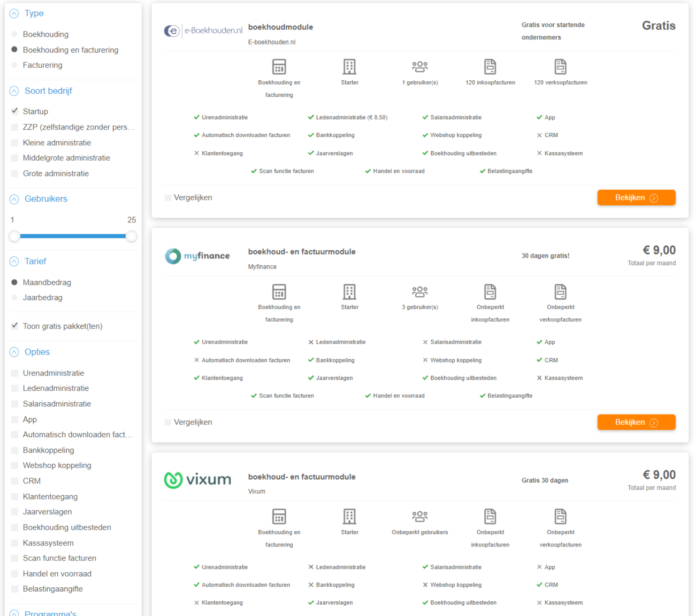Select the Facturering type radio
The image size is (696, 616).
[x=14, y=65]
